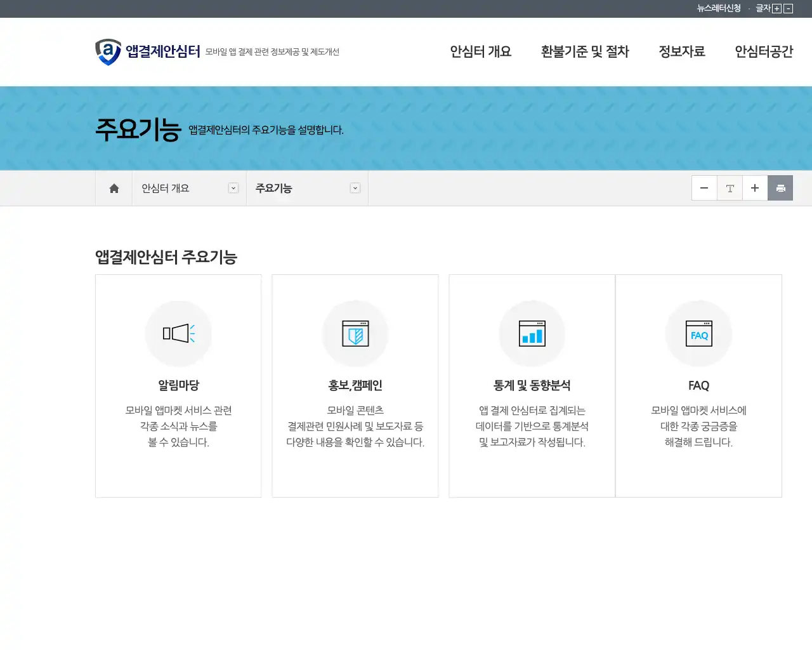Select the 홍보,캠페인 card title
The height and width of the screenshot is (650, 812).
pos(355,385)
